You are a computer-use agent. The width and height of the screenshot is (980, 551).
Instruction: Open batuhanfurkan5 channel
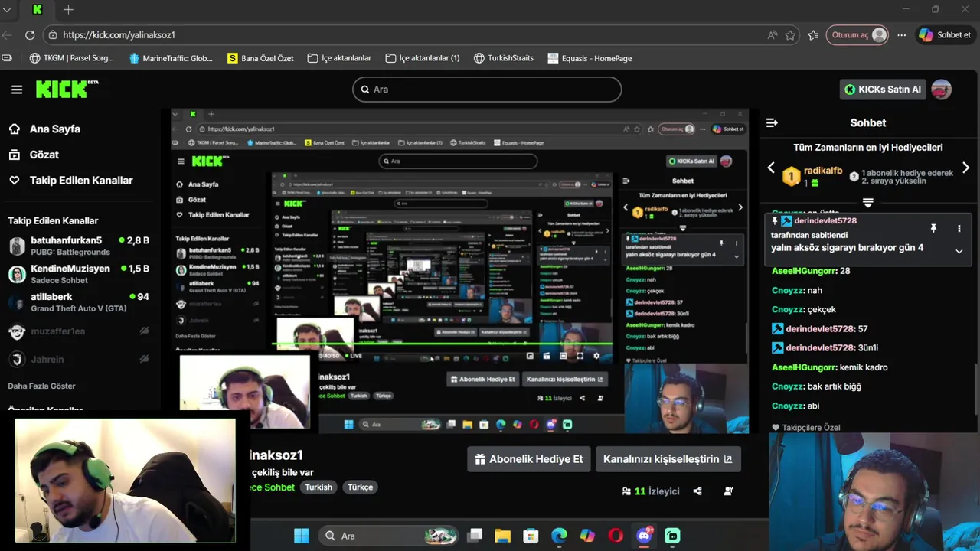click(79, 246)
